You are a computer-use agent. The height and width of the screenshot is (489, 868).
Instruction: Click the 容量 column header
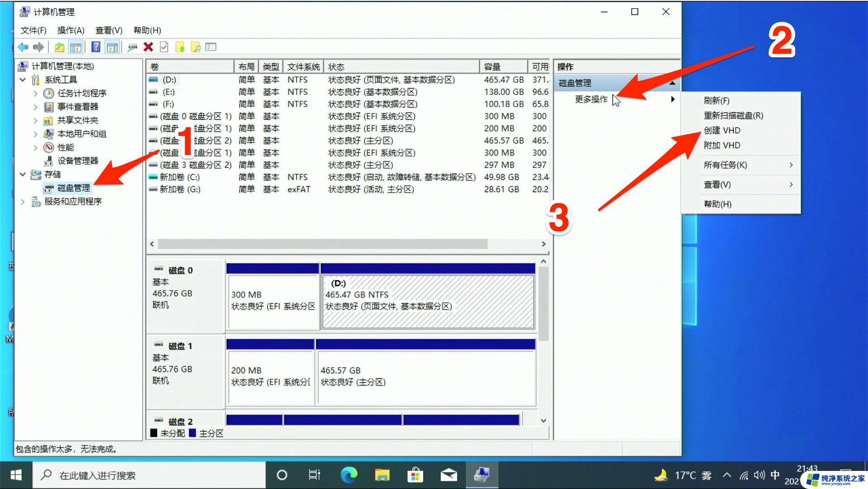click(504, 67)
